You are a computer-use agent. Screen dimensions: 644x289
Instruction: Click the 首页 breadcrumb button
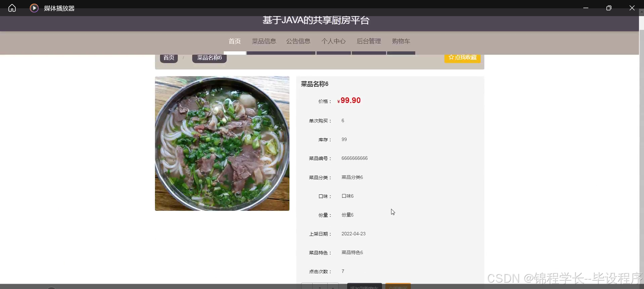click(x=169, y=58)
